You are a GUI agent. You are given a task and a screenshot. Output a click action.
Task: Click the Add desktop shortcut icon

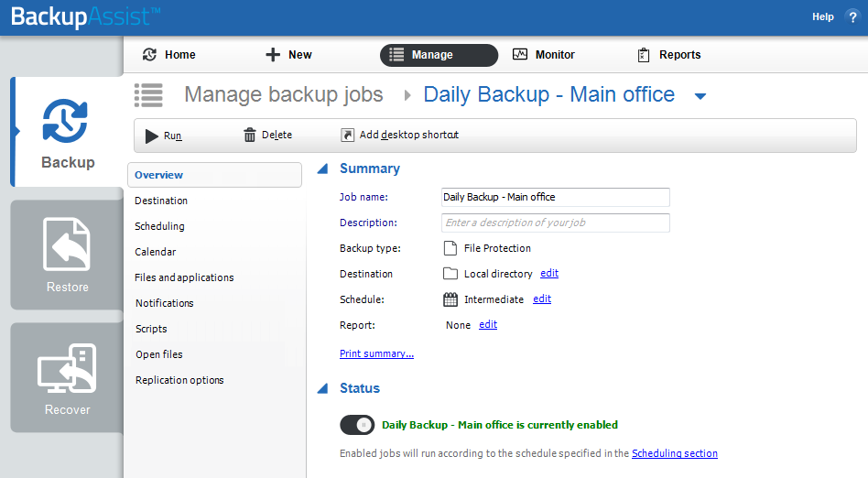point(347,135)
